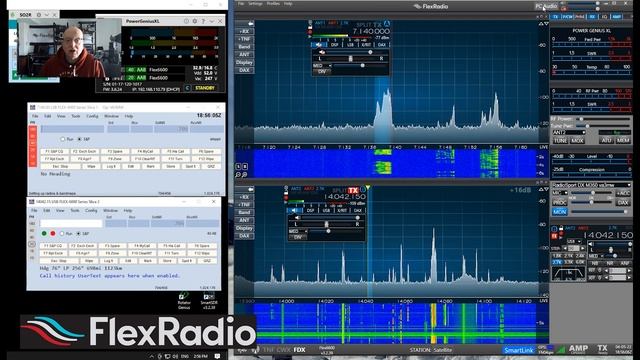Open MED AGC dropdown on 14.042 slice
This screenshot has width=640, height=360.
pyautogui.click(x=298, y=231)
